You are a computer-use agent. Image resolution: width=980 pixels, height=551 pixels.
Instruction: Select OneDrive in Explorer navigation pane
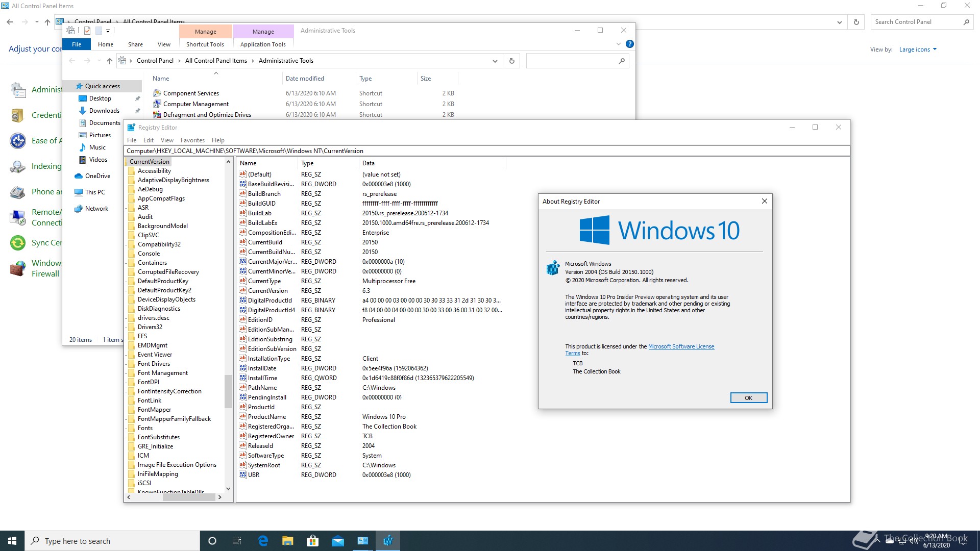pos(97,176)
